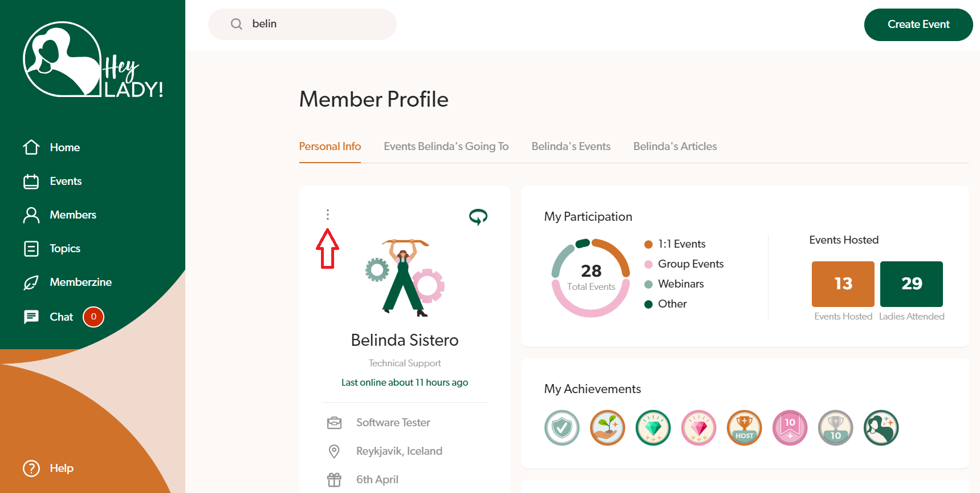This screenshot has height=493, width=980.
Task: Click the Group Events legend item
Action: tap(690, 264)
